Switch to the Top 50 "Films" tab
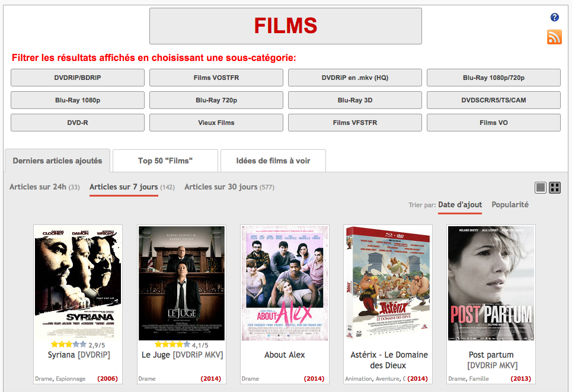The width and height of the screenshot is (572, 392). pyautogui.click(x=165, y=160)
